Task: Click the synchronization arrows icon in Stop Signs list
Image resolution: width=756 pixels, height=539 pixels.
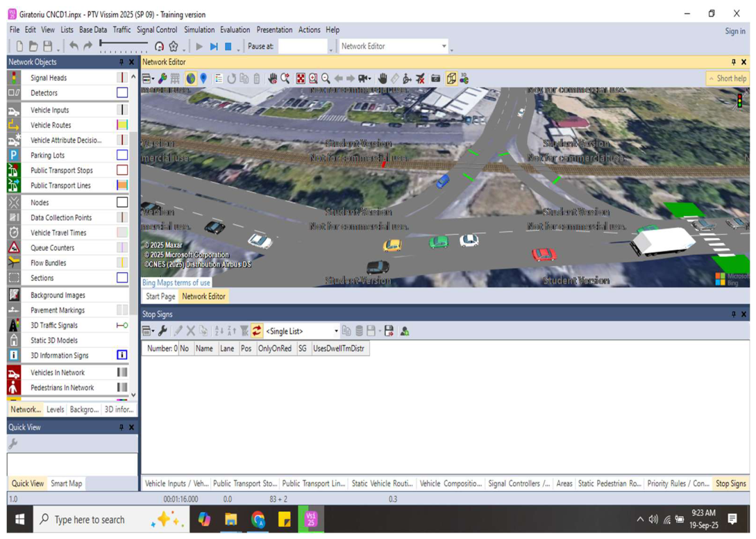Action: (x=256, y=331)
